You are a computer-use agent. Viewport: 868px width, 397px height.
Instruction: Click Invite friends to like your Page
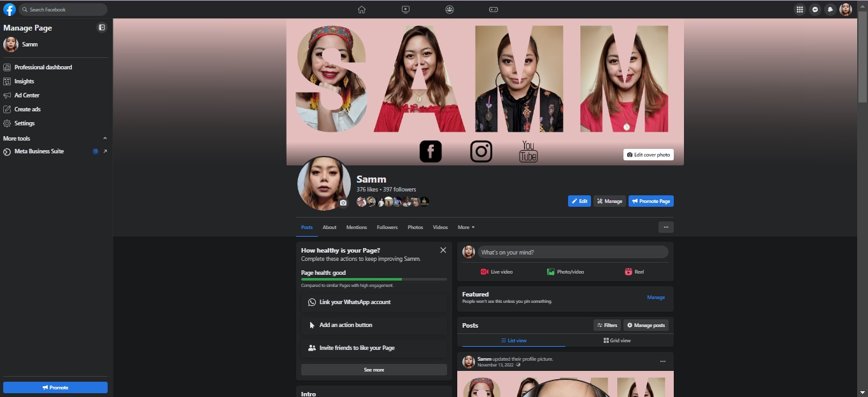coord(374,348)
